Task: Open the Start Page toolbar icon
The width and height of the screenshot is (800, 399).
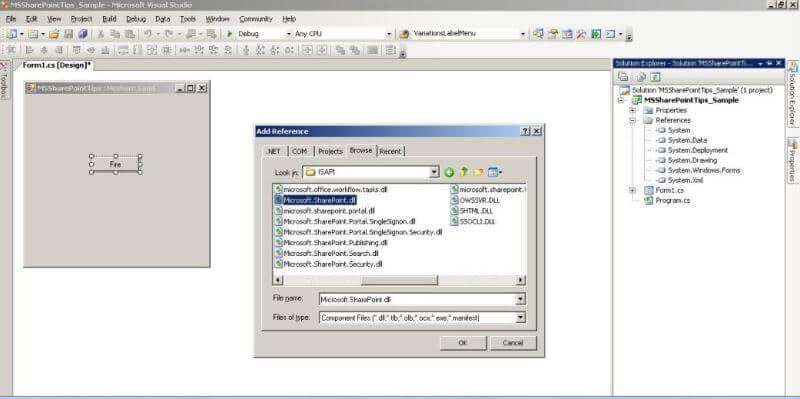Action: (595, 34)
